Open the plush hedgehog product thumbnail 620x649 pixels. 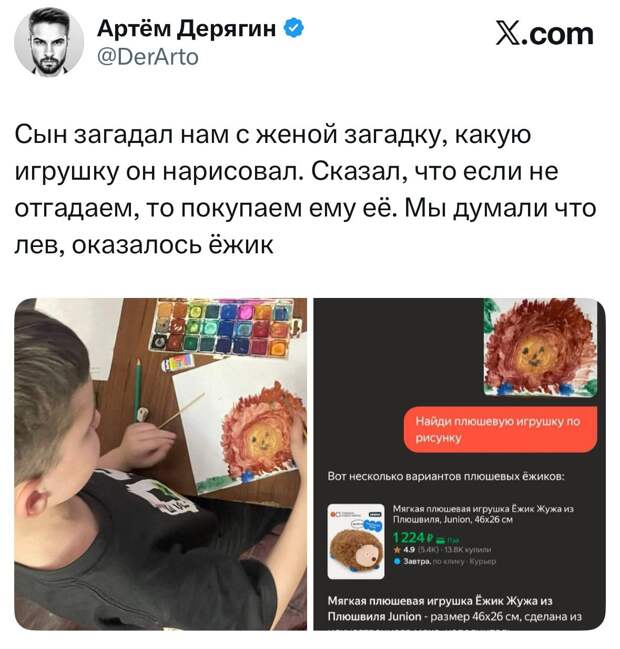pyautogui.click(x=356, y=541)
